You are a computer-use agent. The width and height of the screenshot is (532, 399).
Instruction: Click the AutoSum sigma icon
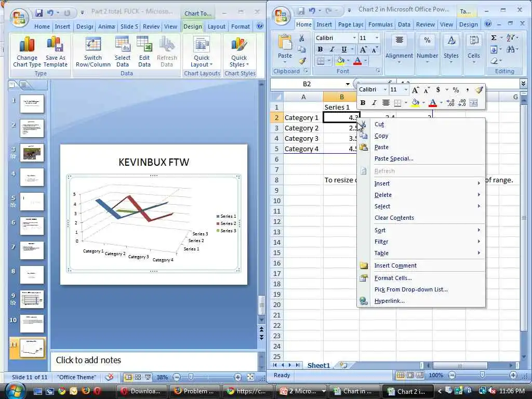pyautogui.click(x=494, y=37)
